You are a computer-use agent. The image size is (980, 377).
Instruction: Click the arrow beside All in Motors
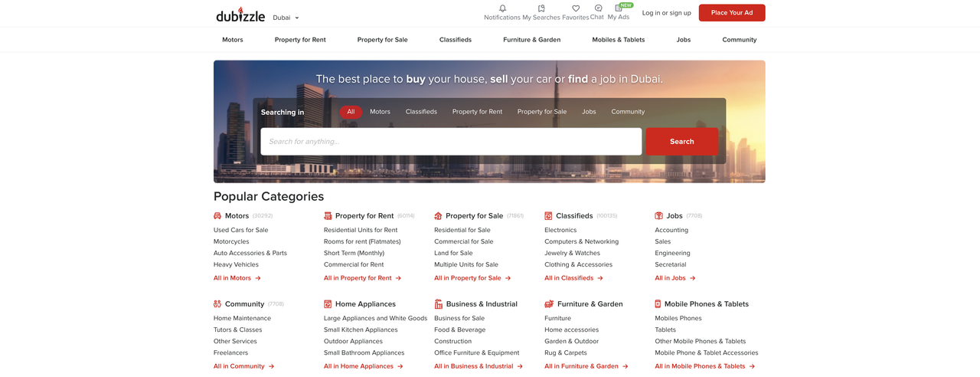click(258, 278)
